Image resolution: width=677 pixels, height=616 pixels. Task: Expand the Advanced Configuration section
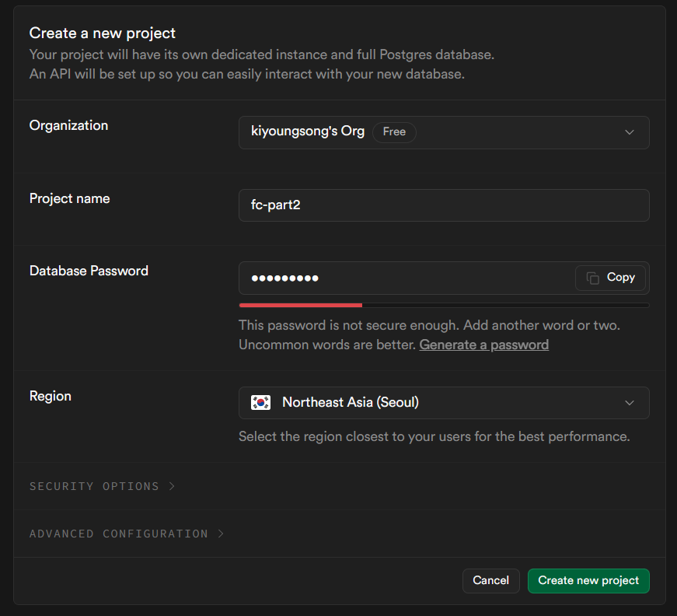tap(119, 534)
